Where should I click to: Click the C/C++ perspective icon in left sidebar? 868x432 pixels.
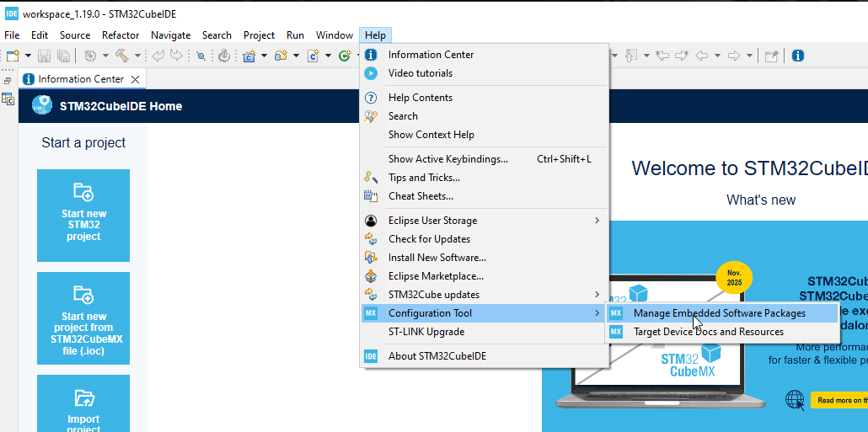[x=8, y=99]
